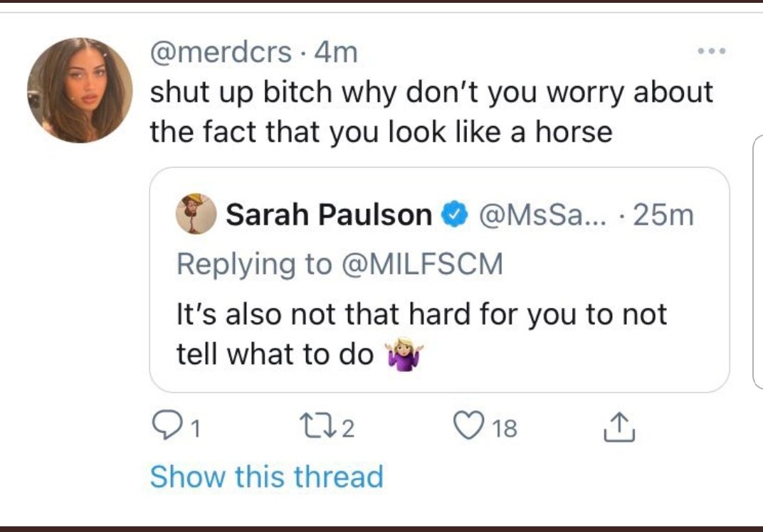Open Sarah Paulson's small avatar
763x532 pixels.
coord(196,213)
